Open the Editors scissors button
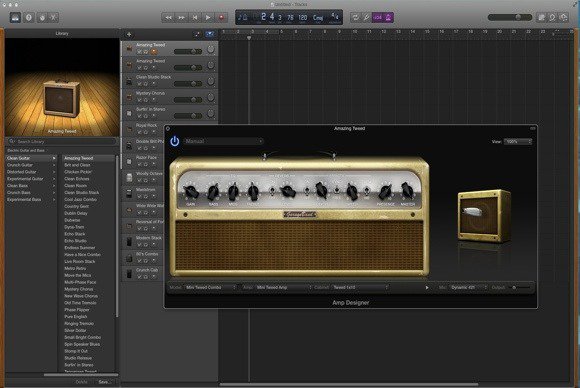Image resolution: width=580 pixels, height=388 pixels. [x=54, y=17]
